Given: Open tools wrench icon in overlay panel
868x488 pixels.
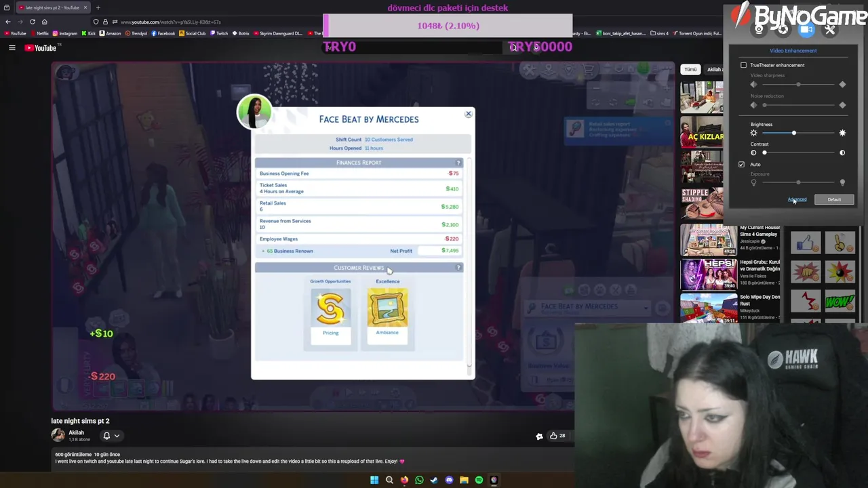Looking at the screenshot, I should pyautogui.click(x=829, y=29).
